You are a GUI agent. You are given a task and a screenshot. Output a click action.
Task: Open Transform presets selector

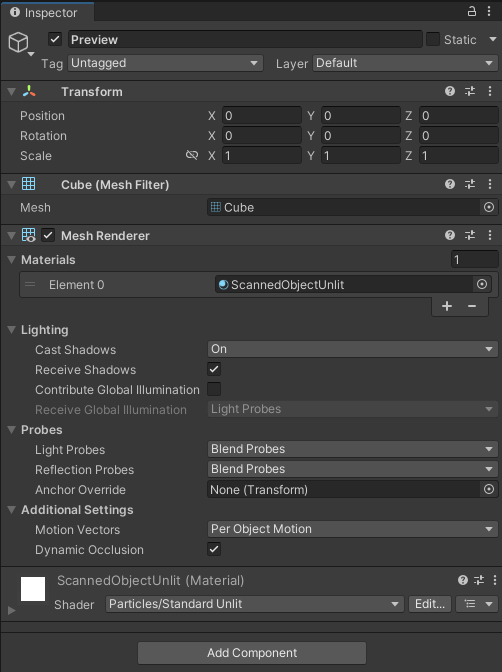click(470, 91)
